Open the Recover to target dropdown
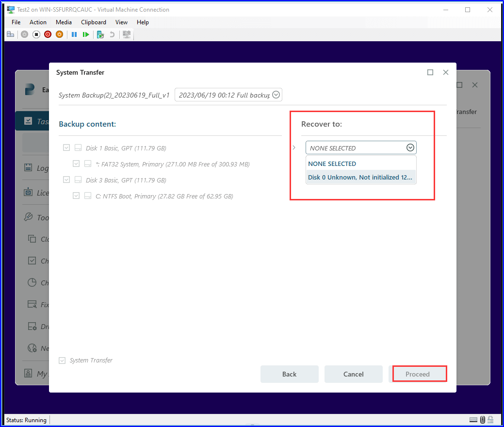Screen dimensions: 504x427 410,148
